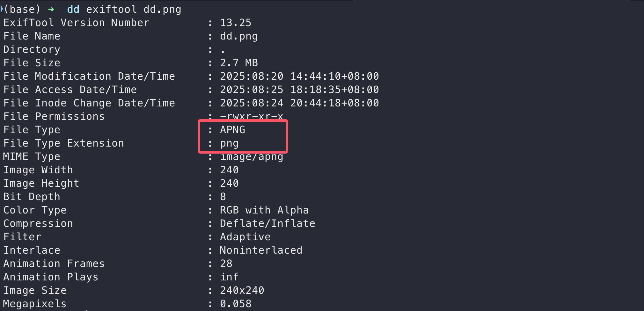Click the file name value dd.png

239,36
